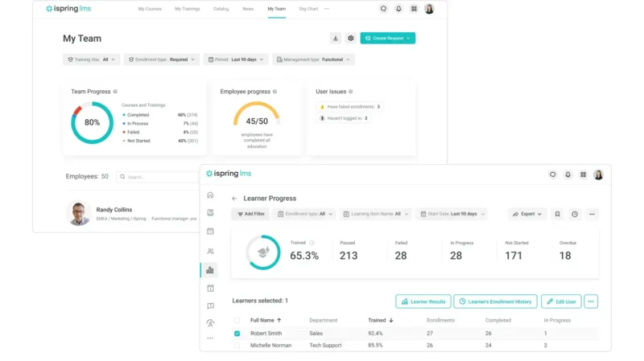The height and width of the screenshot is (361, 644).
Task: Open Enrollment type All filter in Learner Progress
Action: click(305, 214)
